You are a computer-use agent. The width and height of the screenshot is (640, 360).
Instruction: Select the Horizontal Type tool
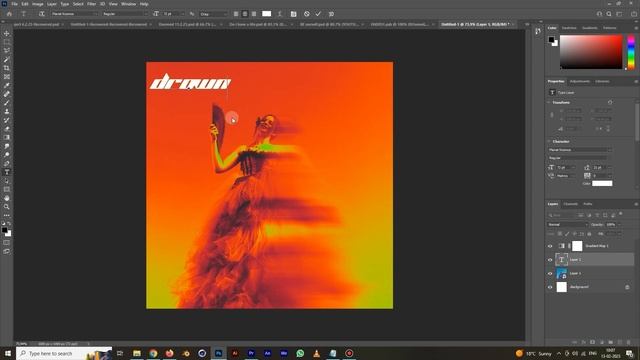[7, 172]
